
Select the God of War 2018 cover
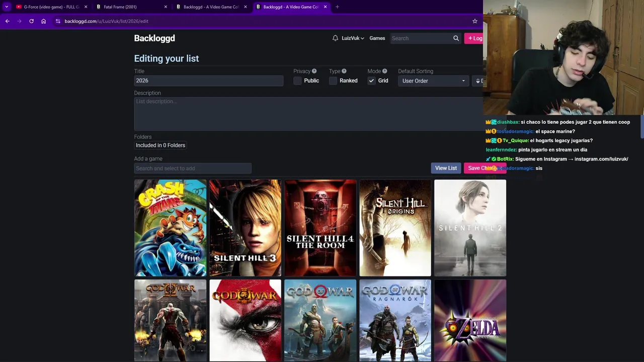[x=320, y=320]
